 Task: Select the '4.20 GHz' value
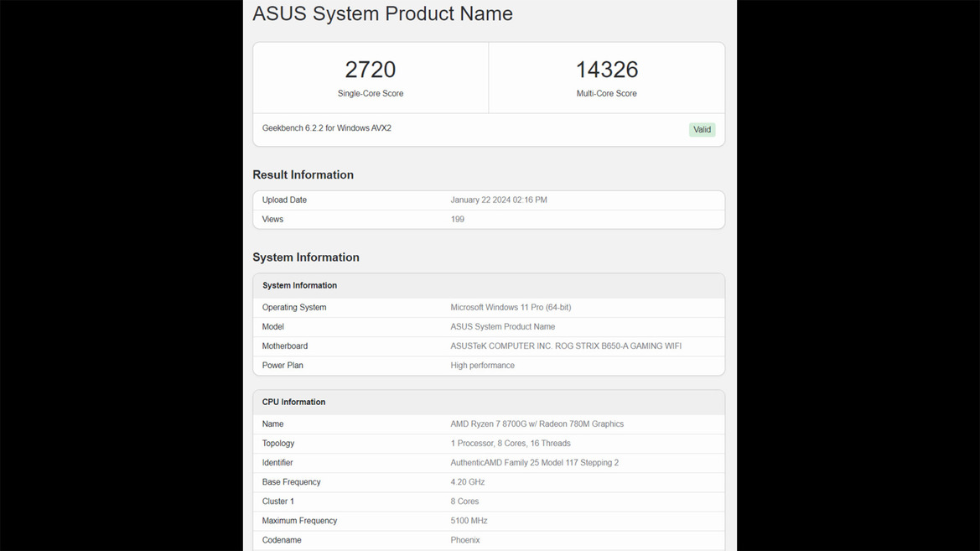pyautogui.click(x=468, y=483)
